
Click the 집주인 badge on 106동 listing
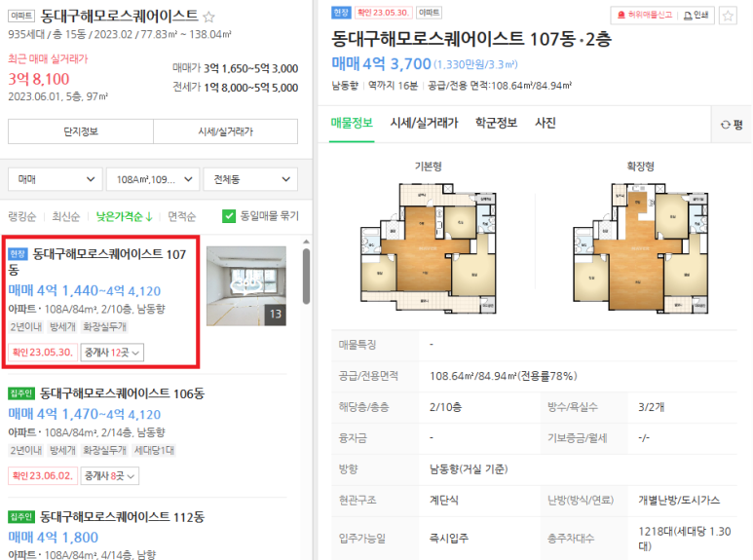pos(21,393)
